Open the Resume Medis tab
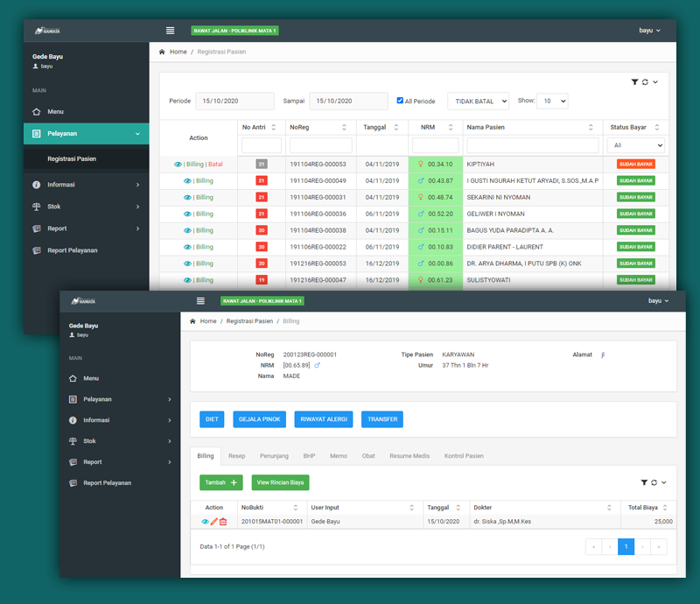 (x=409, y=456)
